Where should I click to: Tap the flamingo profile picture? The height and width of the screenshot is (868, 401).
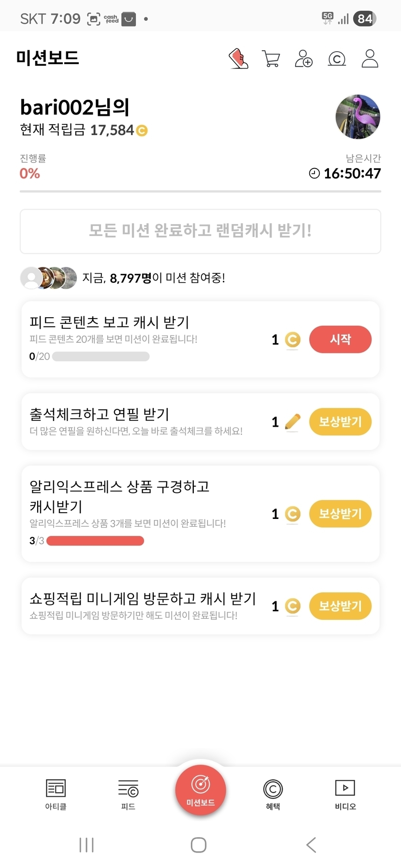358,117
